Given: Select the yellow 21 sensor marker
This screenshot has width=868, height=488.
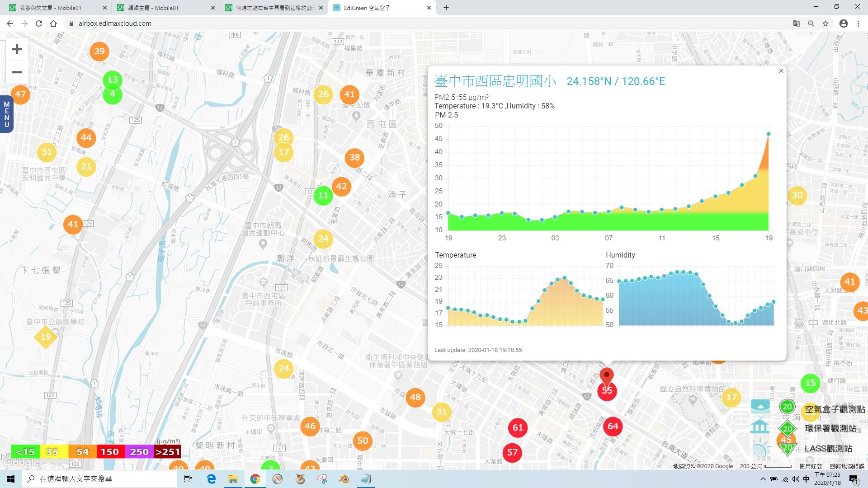Looking at the screenshot, I should coord(86,166).
